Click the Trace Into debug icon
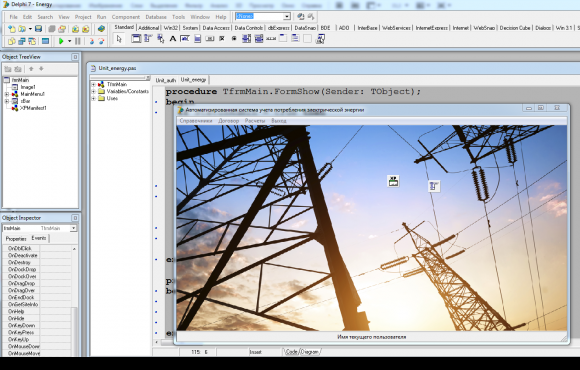The height and width of the screenshot is (370, 580). pyautogui.click(x=91, y=41)
